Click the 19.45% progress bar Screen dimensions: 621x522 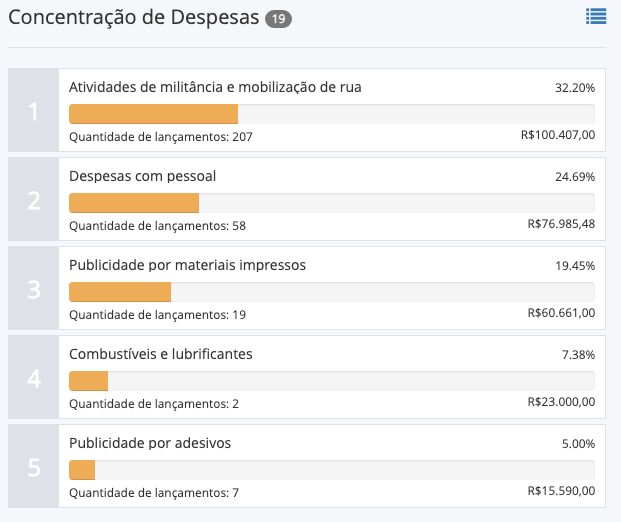(331, 292)
